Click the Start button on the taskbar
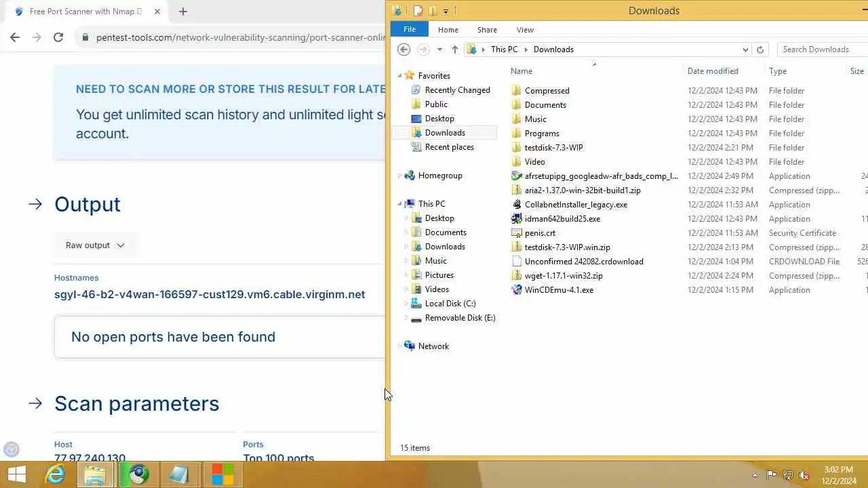This screenshot has width=868, height=488. 16,474
